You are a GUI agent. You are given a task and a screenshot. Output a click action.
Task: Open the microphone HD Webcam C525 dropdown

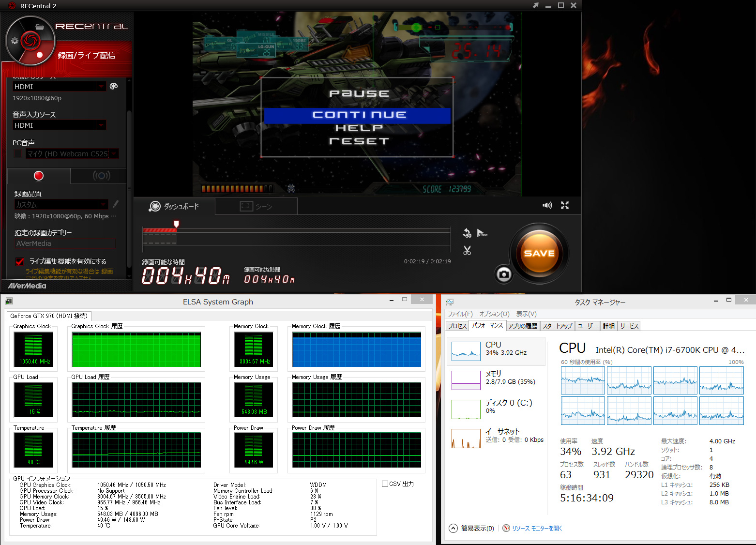tap(114, 154)
